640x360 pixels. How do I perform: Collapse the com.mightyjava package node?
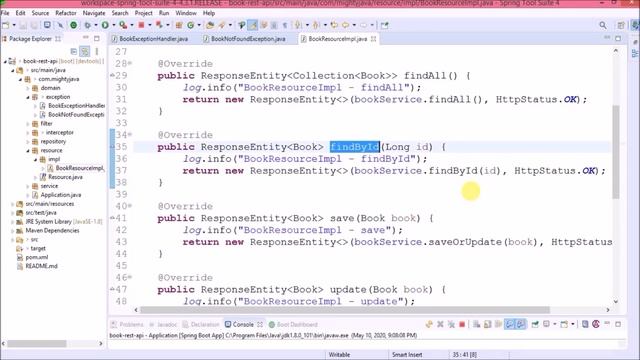tap(20, 79)
